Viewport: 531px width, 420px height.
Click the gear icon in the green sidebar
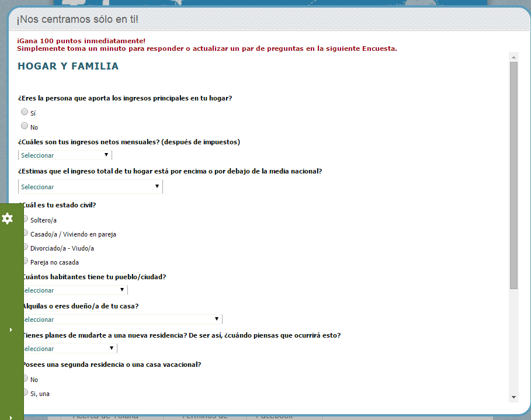(x=8, y=218)
